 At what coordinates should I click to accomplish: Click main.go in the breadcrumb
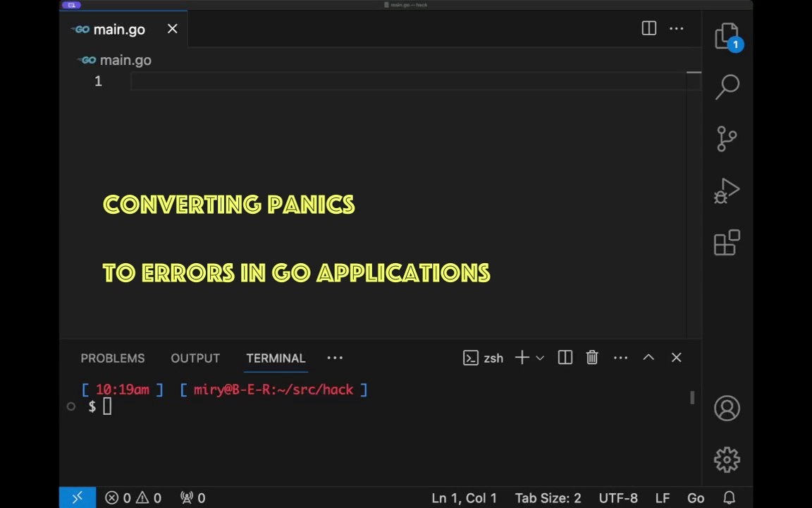tap(125, 60)
